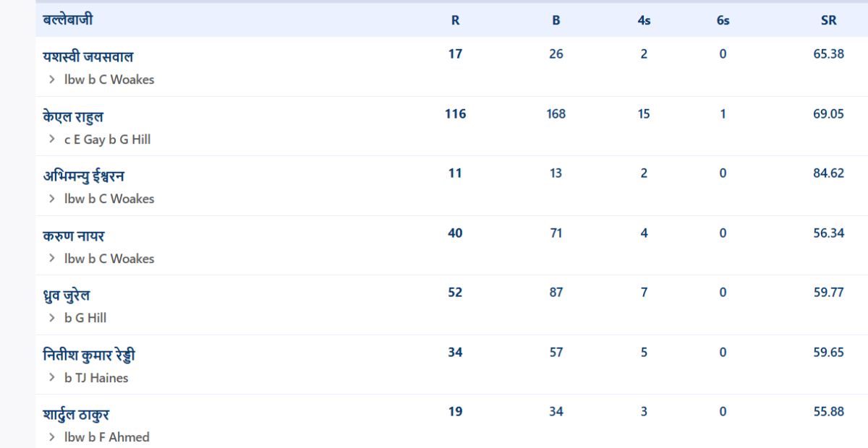The image size is (868, 448).
Task: Click the बल्लेबाजी column header
Action: coord(67,20)
